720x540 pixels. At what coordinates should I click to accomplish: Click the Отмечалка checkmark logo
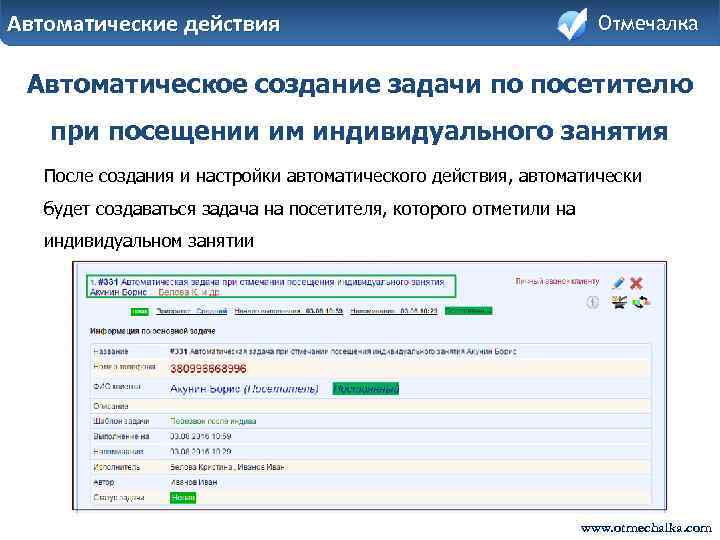572,23
